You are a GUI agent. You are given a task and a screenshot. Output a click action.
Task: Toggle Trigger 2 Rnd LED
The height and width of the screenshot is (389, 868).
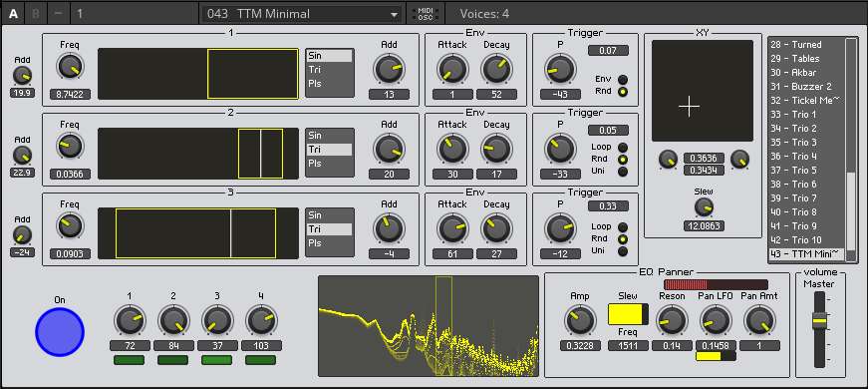tap(623, 159)
